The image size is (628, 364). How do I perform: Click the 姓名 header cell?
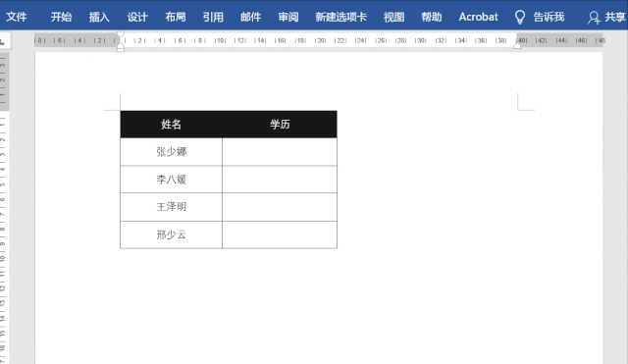tap(171, 125)
